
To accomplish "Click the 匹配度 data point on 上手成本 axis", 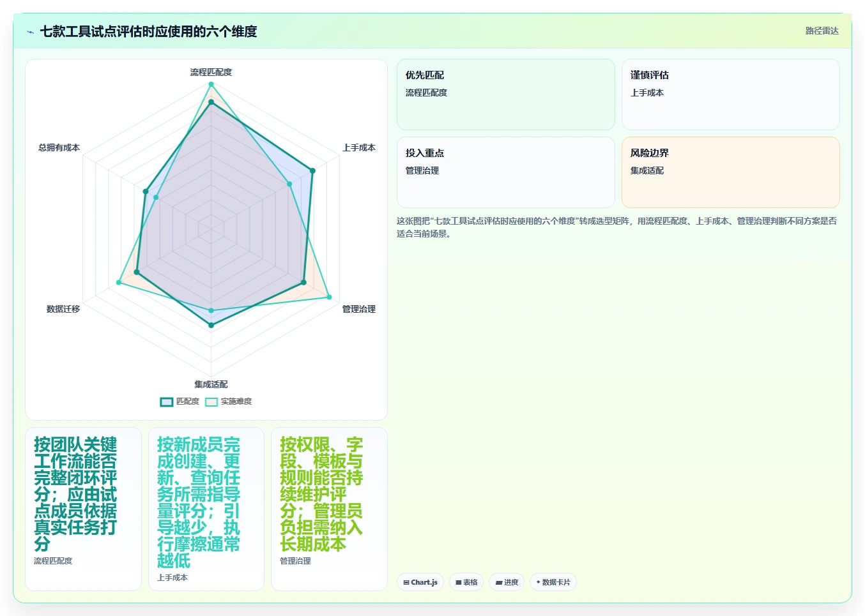I will pyautogui.click(x=312, y=171).
